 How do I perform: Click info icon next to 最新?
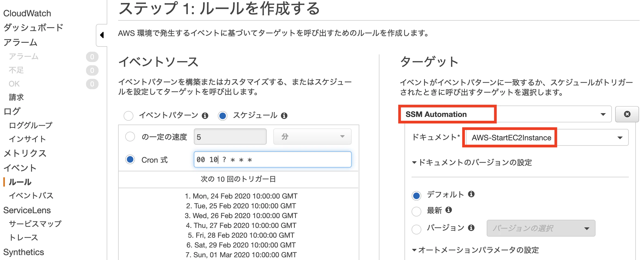click(x=449, y=210)
